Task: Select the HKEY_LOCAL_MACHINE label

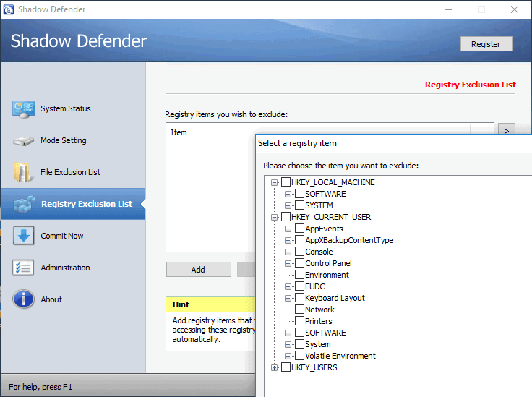Action: [x=332, y=182]
